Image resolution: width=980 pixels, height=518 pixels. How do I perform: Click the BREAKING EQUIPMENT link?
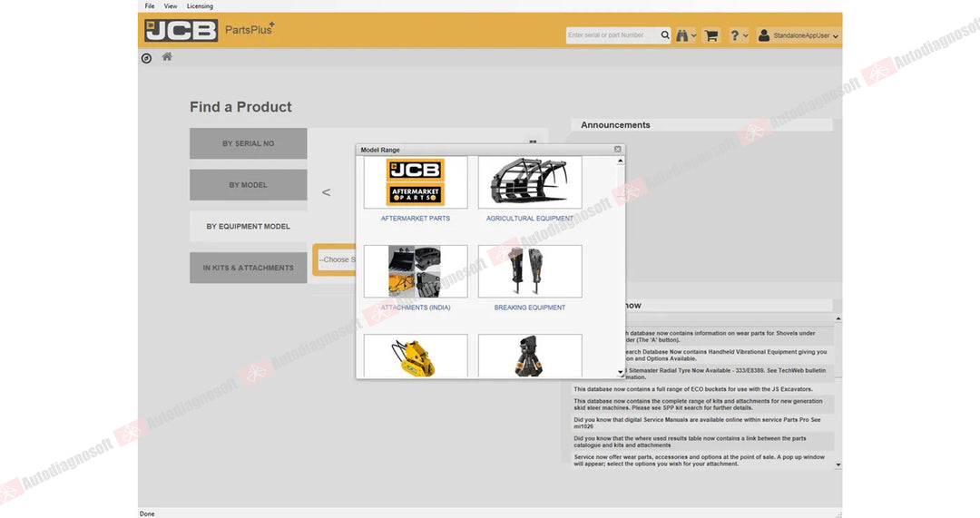coord(530,308)
